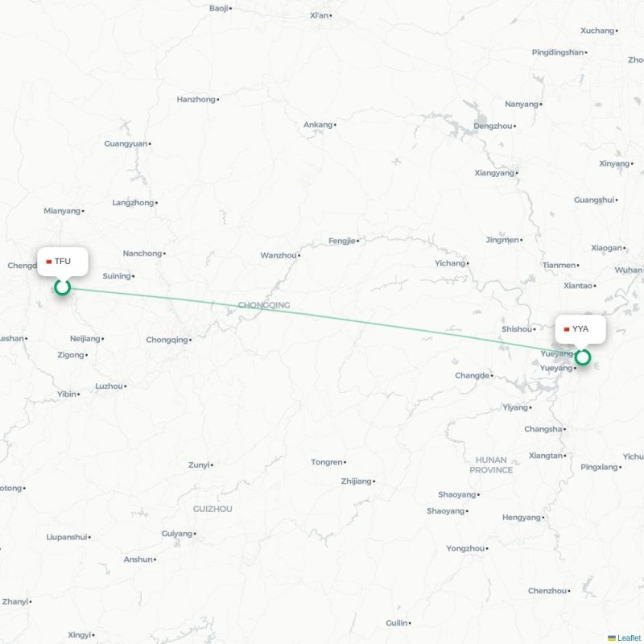Screen dimensions: 644x644
Task: Select the HUNAN PROVINCE region label
Action: point(491,465)
